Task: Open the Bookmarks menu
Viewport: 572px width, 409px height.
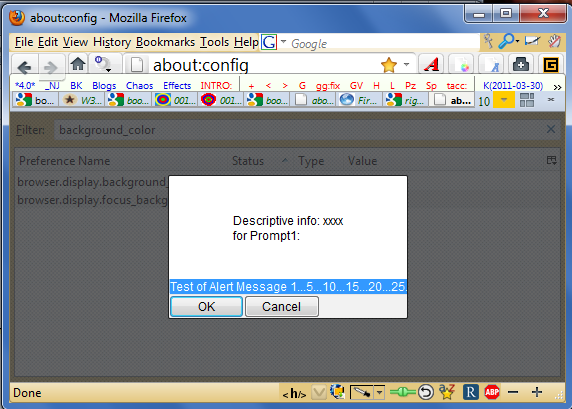Action: click(x=165, y=42)
